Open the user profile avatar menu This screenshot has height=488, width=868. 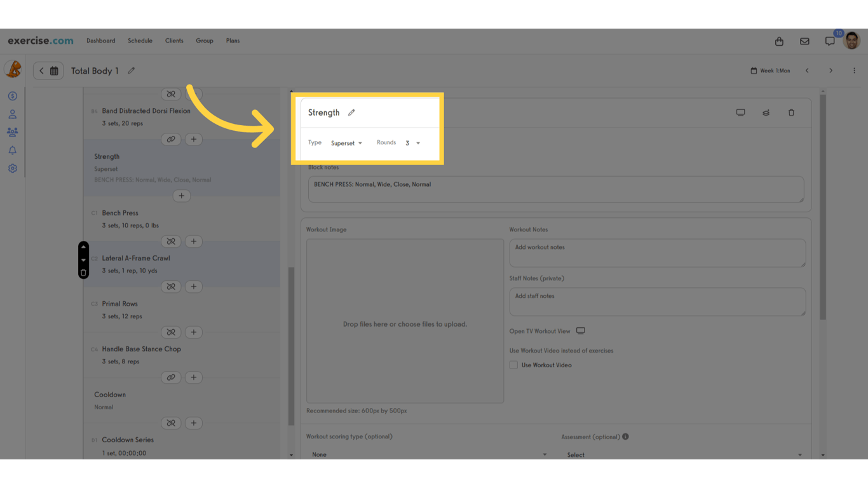852,40
